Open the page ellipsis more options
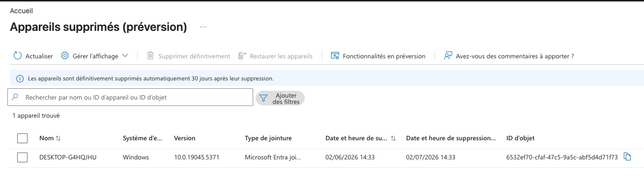644x180 pixels. point(203,27)
